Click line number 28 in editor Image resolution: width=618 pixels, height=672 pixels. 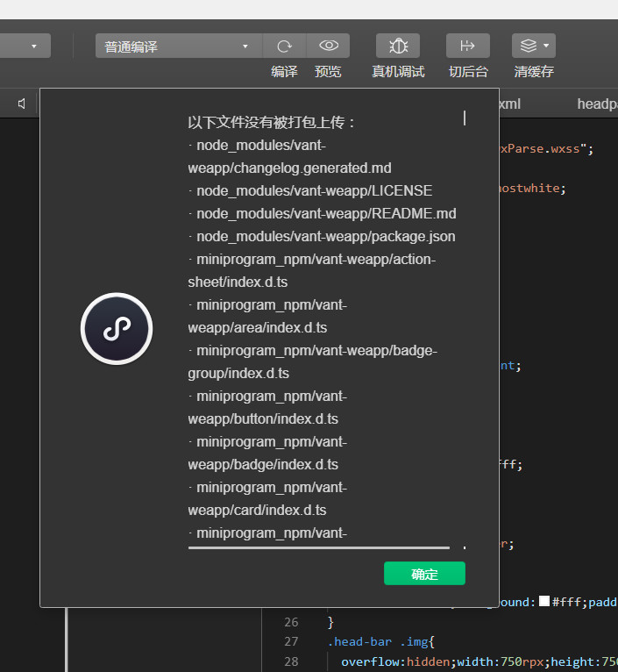(291, 661)
